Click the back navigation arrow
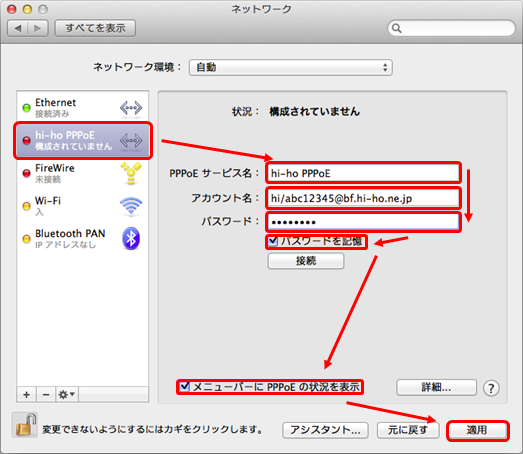Image resolution: width=523 pixels, height=454 pixels. 18,28
